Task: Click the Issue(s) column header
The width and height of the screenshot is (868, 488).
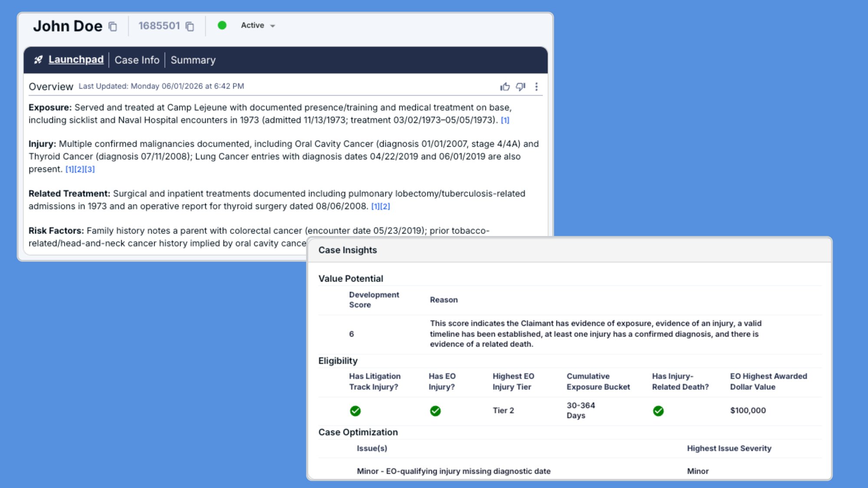Action: click(372, 449)
